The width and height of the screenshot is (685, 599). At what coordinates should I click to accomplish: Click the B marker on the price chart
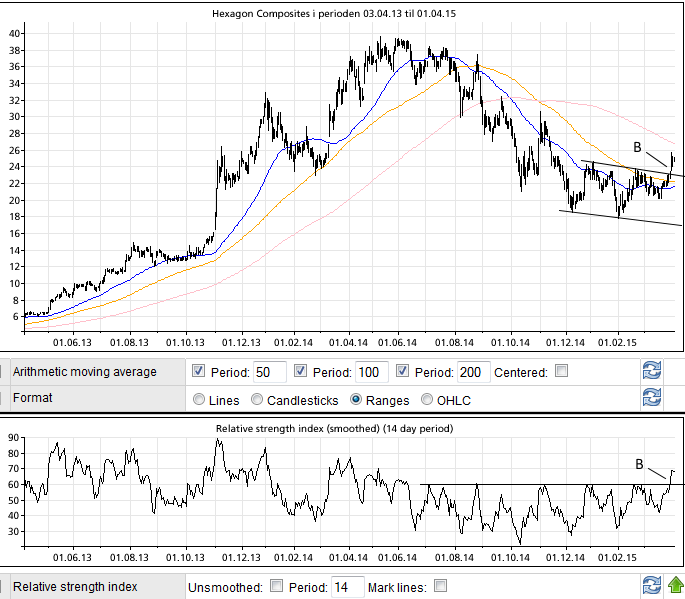tap(637, 147)
